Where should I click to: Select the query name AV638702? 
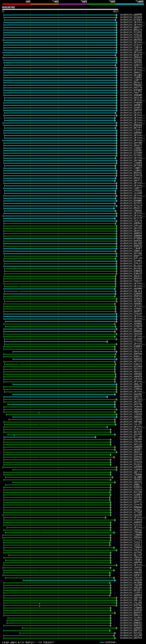pyautogui.click(x=8, y=8)
